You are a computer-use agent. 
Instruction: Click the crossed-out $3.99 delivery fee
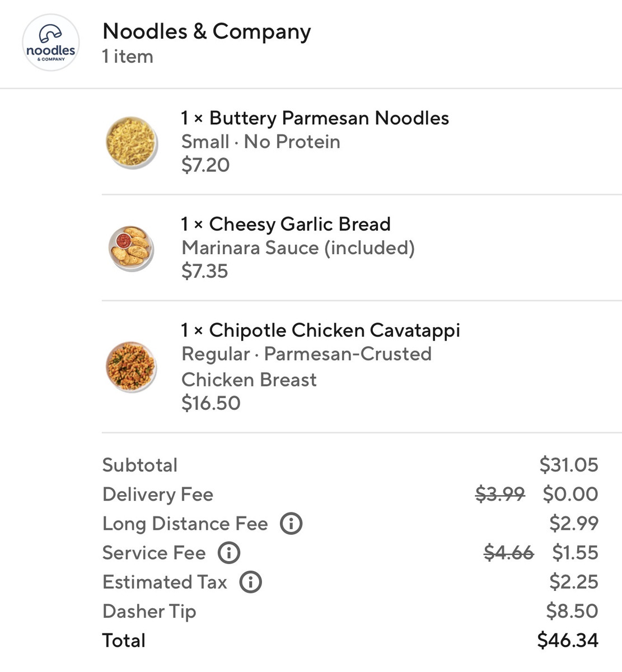pos(500,494)
